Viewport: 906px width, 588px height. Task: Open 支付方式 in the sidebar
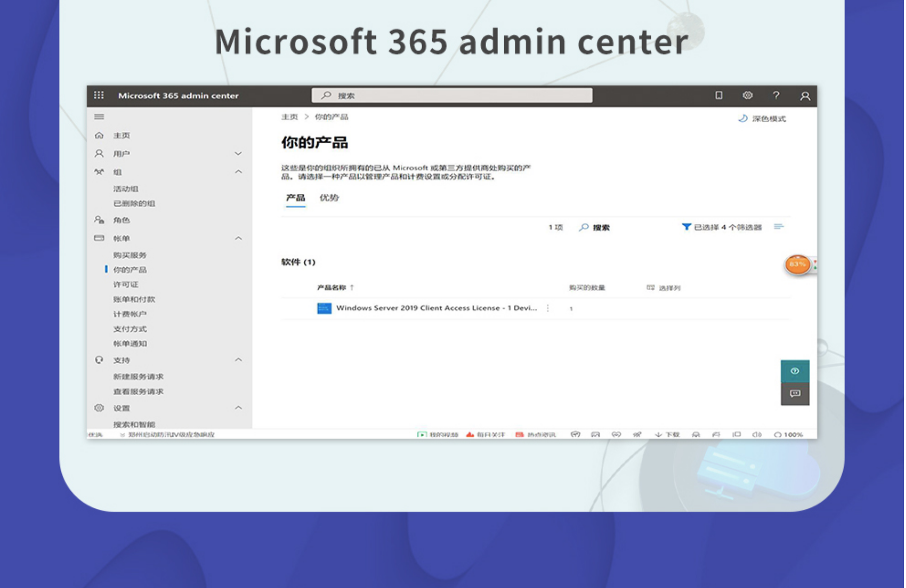coord(130,329)
